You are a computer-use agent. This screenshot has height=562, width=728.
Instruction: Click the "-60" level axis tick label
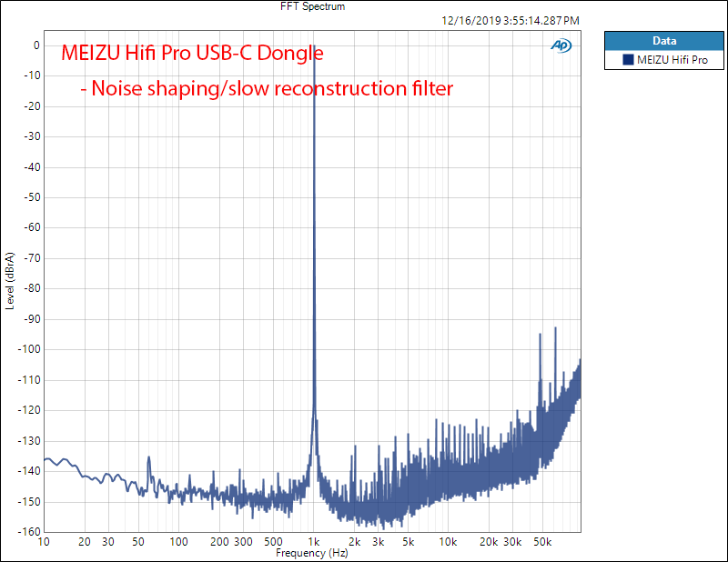(x=32, y=227)
